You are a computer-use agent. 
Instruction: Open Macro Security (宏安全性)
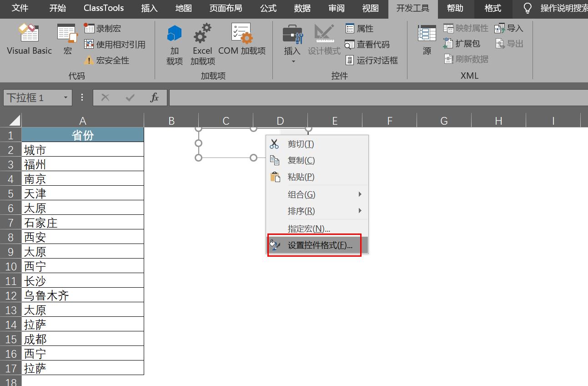point(107,60)
